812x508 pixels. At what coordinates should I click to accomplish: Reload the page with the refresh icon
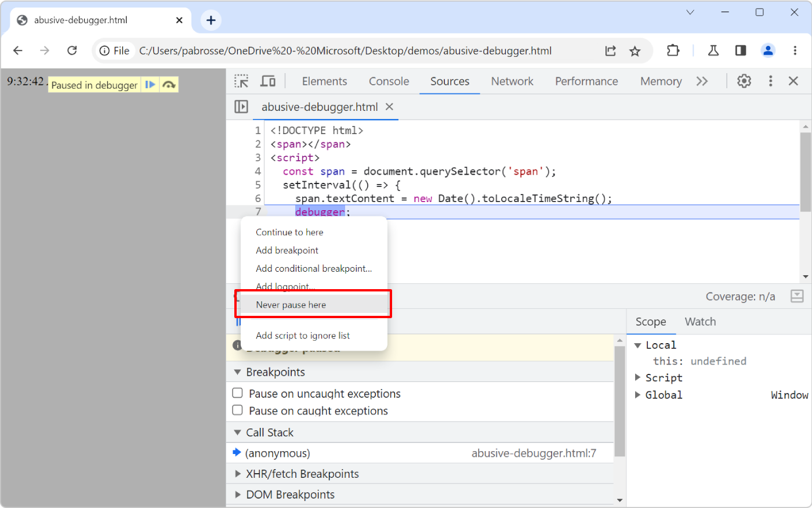[x=72, y=51]
